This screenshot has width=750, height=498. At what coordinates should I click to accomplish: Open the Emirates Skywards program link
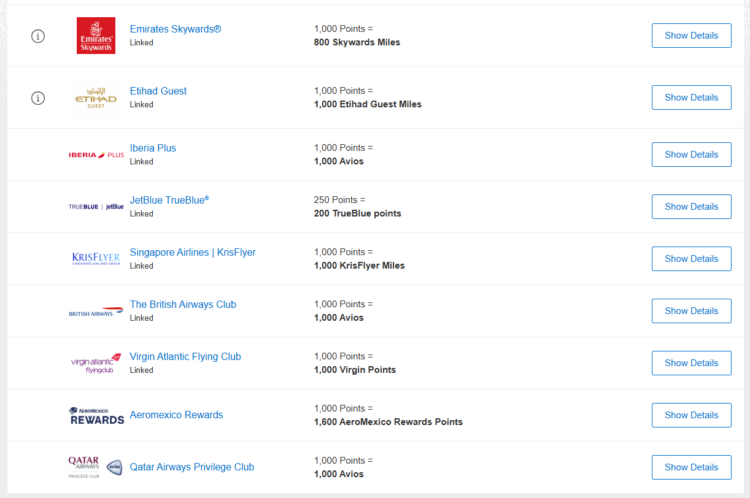tap(176, 29)
